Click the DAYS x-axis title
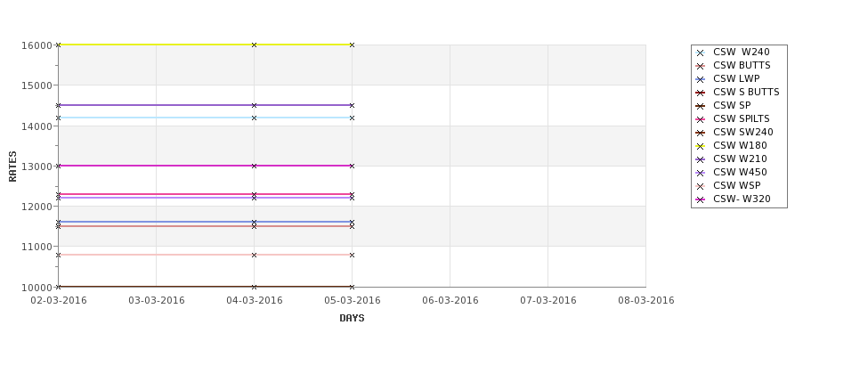Image resolution: width=868 pixels, height=382 pixels. [352, 319]
